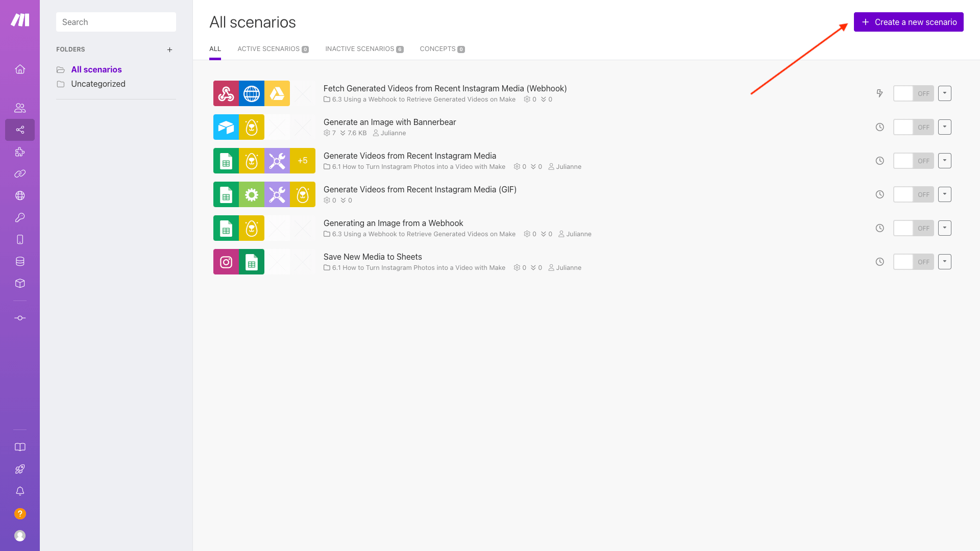Open Generating an Image from a Webhook scenario
Image resolution: width=980 pixels, height=551 pixels.
(x=393, y=223)
